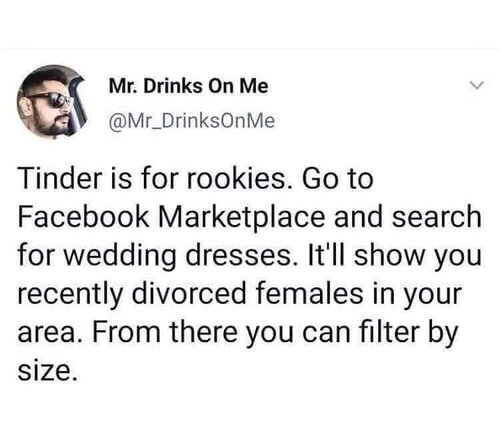500x444 pixels.
Task: Click the word search in the tweet
Action: tap(437, 217)
